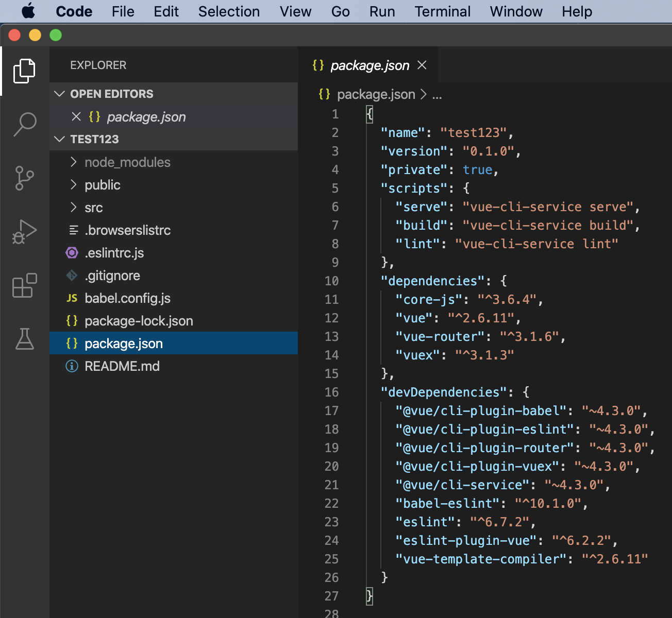This screenshot has width=672, height=618.
Task: Close package.json in Open Editors list
Action: 76,117
